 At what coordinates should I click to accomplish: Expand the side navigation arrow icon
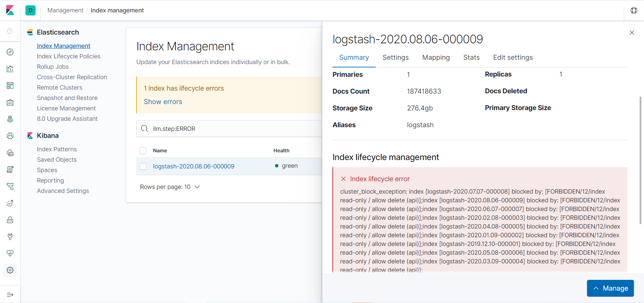pos(10,295)
